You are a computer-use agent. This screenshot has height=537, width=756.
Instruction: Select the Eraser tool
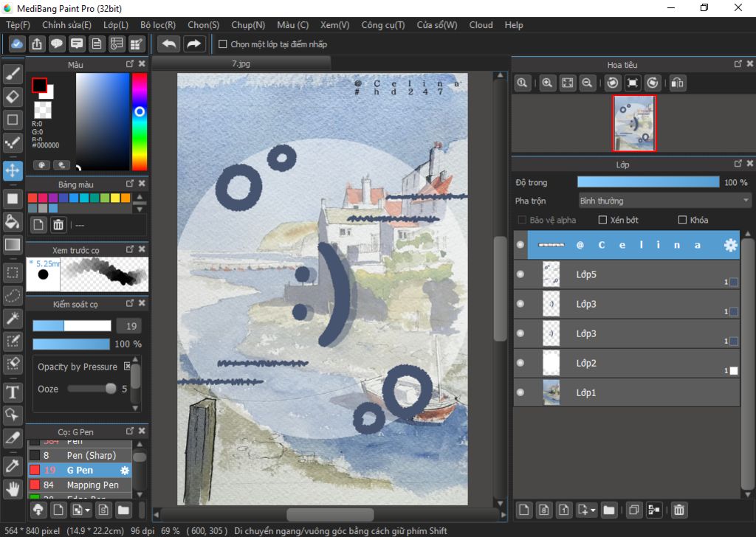[13, 97]
